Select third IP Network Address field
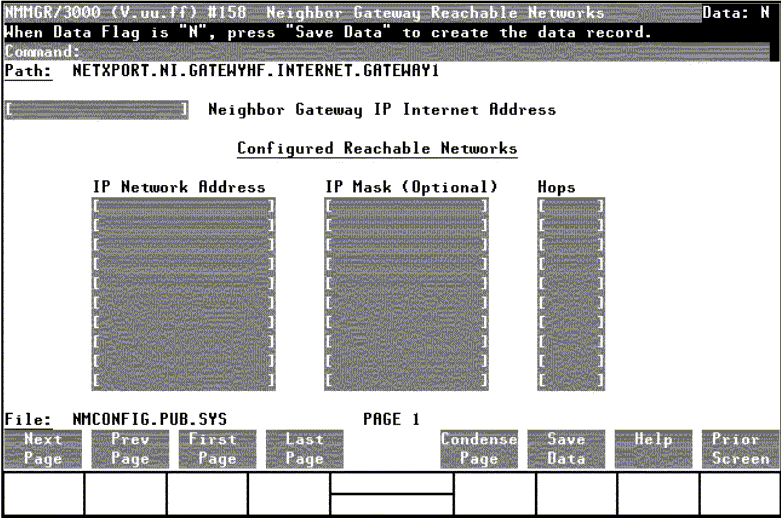This screenshot has width=781, height=518. pos(184,245)
